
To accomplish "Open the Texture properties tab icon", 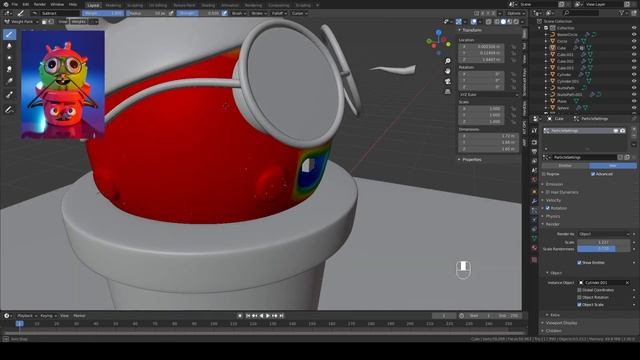I will [x=534, y=260].
